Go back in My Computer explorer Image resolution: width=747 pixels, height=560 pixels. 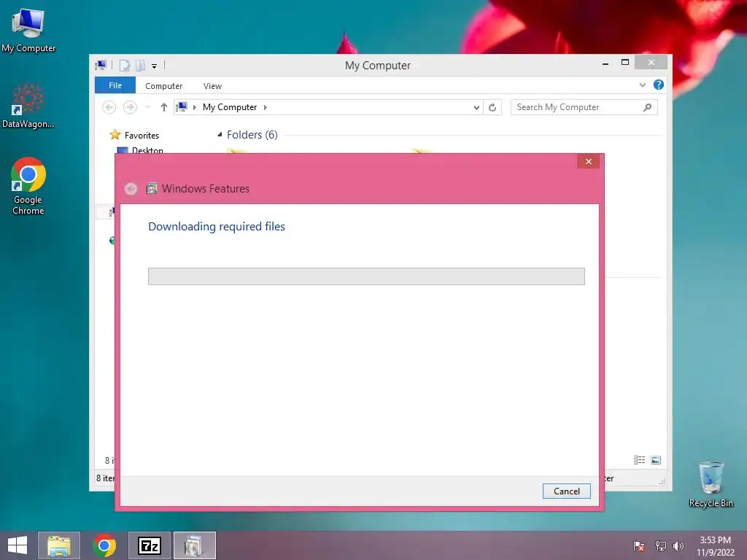click(x=109, y=107)
